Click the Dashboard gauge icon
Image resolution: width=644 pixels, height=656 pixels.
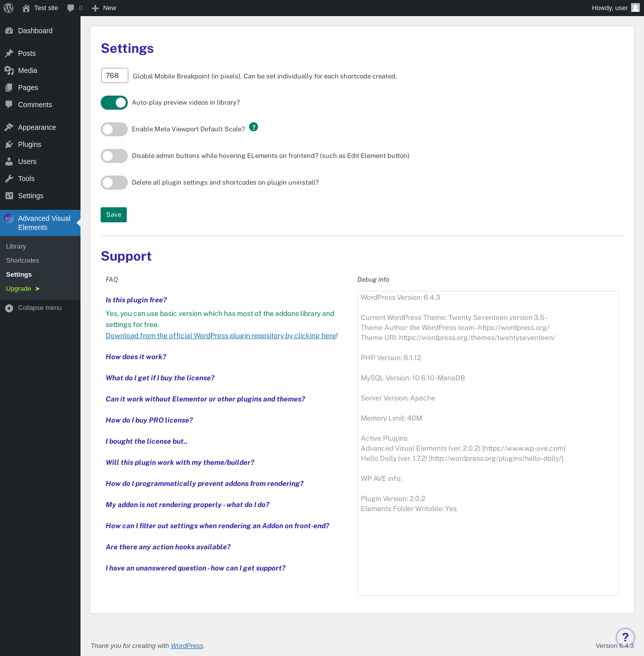(x=9, y=31)
